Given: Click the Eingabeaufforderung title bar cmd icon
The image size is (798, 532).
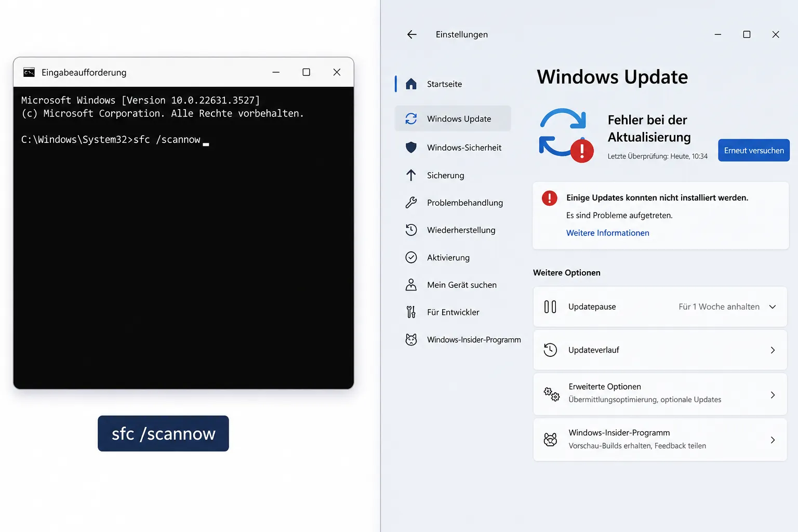Looking at the screenshot, I should pyautogui.click(x=29, y=72).
